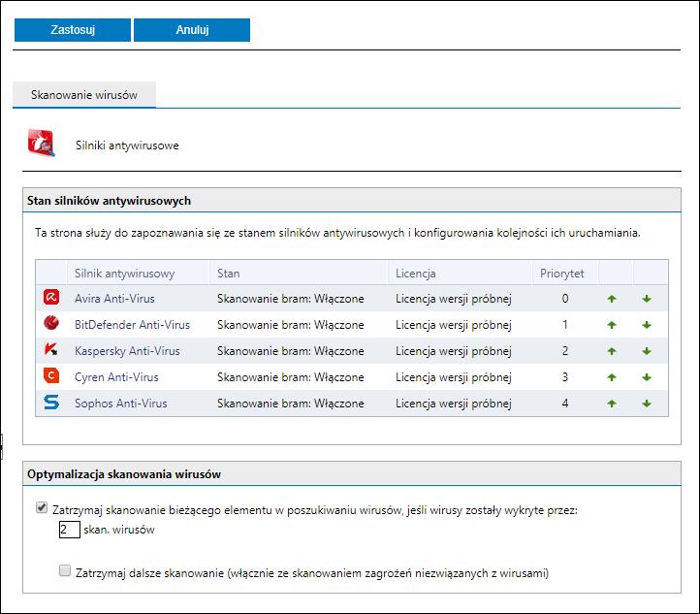This screenshot has height=614, width=700.
Task: Click the Zastosuj button
Action: (x=73, y=30)
